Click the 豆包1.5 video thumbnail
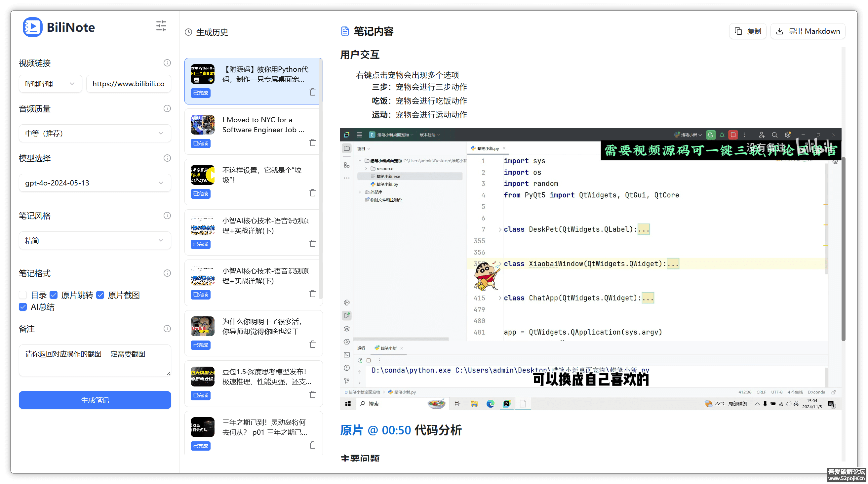Image resolution: width=868 pixels, height=484 pixels. pyautogui.click(x=203, y=377)
